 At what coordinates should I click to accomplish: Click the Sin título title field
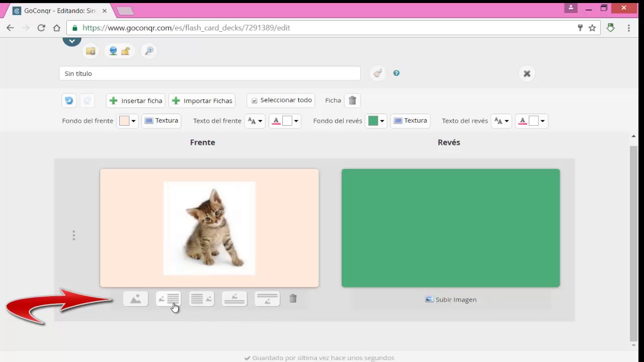tap(210, 73)
